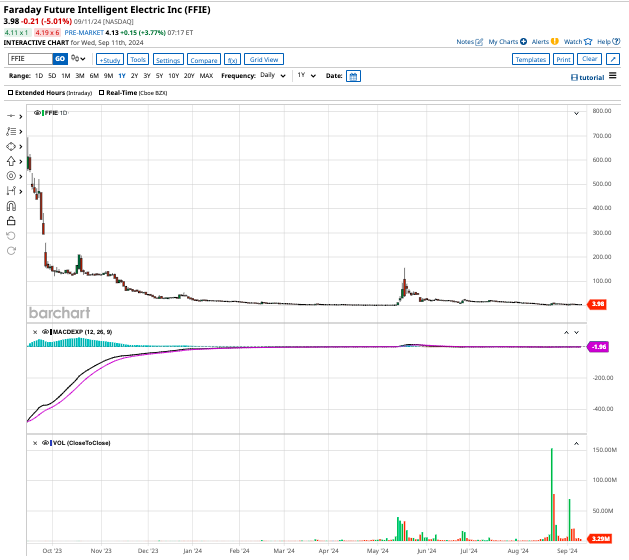The width and height of the screenshot is (629, 560).
Task: Toggle the tutorial slider switch
Action: click(x=571, y=77)
